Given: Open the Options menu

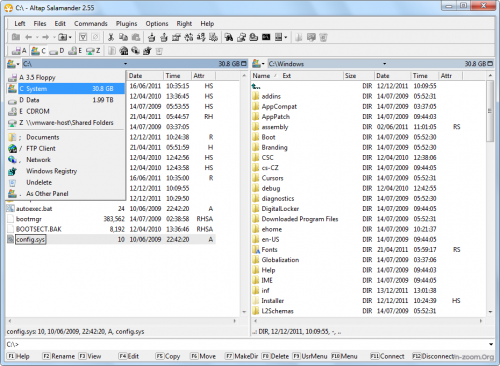Looking at the screenshot, I should point(157,24).
